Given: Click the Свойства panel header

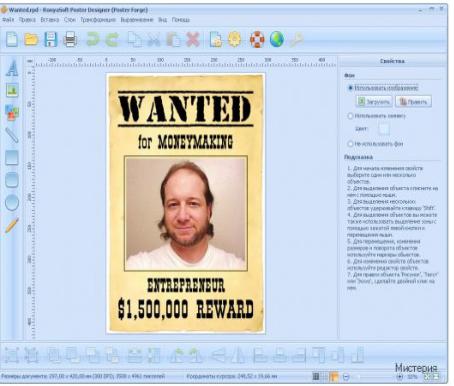Looking at the screenshot, I should (x=392, y=61).
